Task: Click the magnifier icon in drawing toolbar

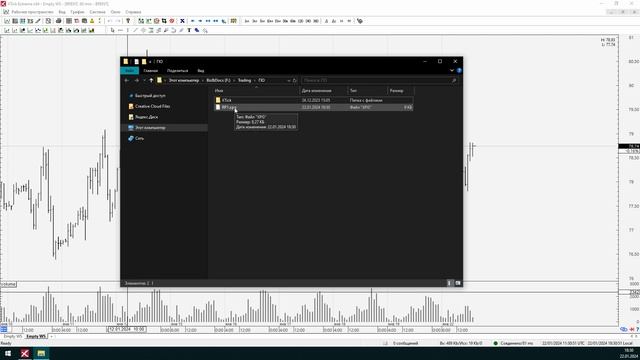Action: coord(205,30)
